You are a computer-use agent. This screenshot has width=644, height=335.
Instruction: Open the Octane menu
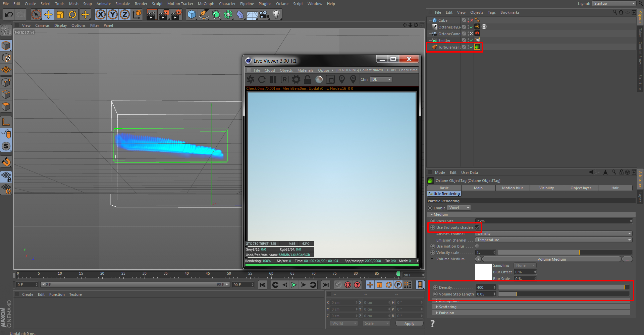pos(282,4)
